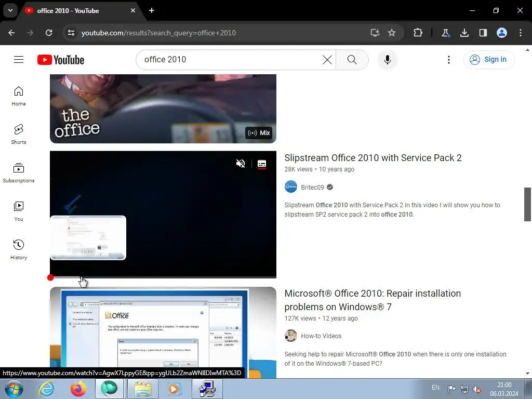Open Slipstream Office 2010 with Service Pack 2
This screenshot has height=399, width=532.
pyautogui.click(x=373, y=158)
